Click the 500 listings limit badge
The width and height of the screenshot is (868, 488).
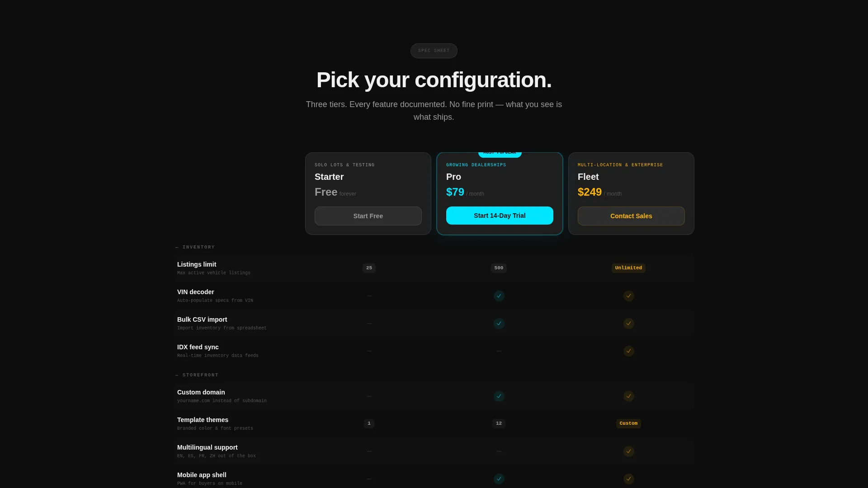click(x=499, y=268)
